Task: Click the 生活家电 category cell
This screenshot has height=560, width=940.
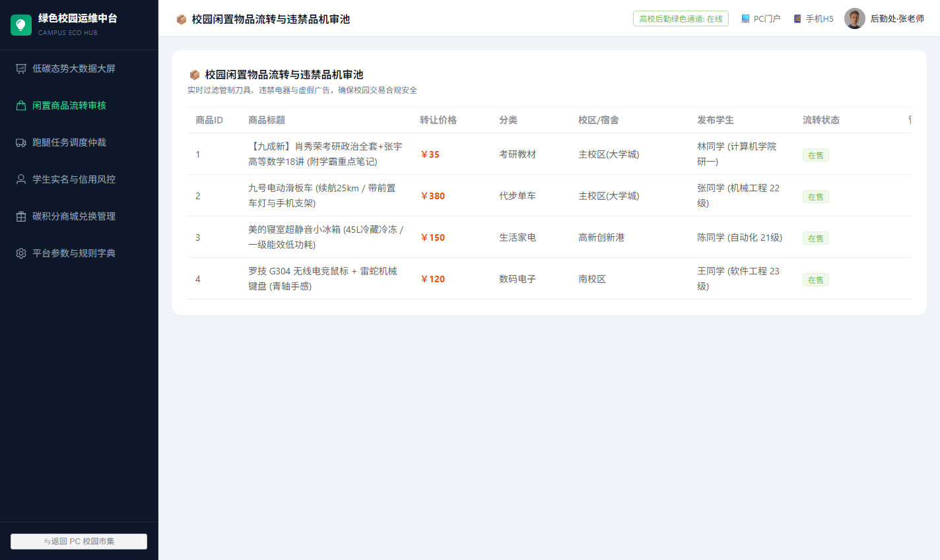Action: click(x=518, y=237)
